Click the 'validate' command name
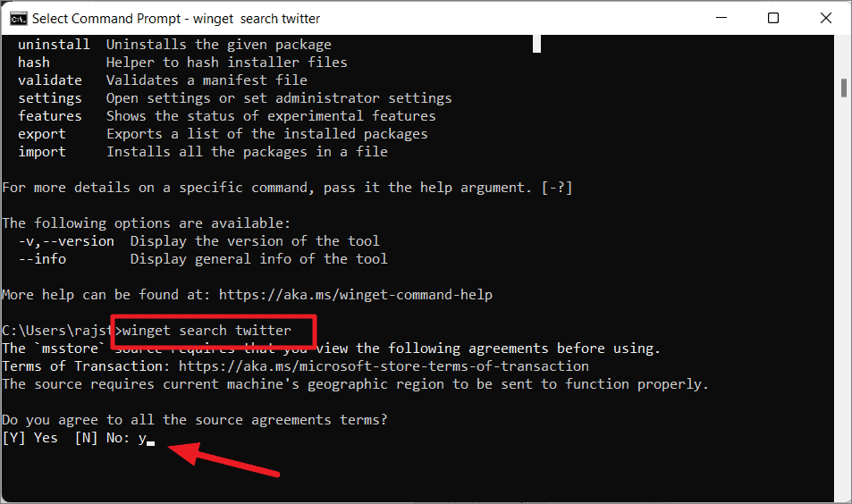Viewport: 852px width, 504px height. (x=50, y=80)
